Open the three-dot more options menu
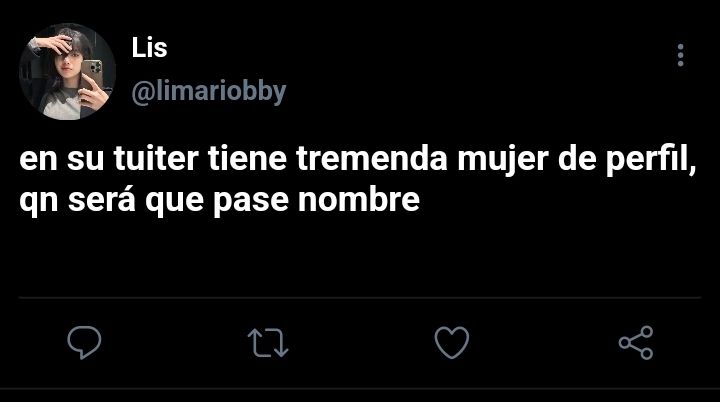 pyautogui.click(x=681, y=55)
